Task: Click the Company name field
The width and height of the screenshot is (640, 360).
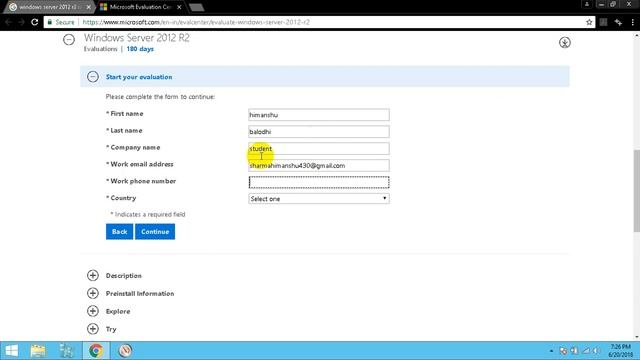Action: (x=319, y=149)
